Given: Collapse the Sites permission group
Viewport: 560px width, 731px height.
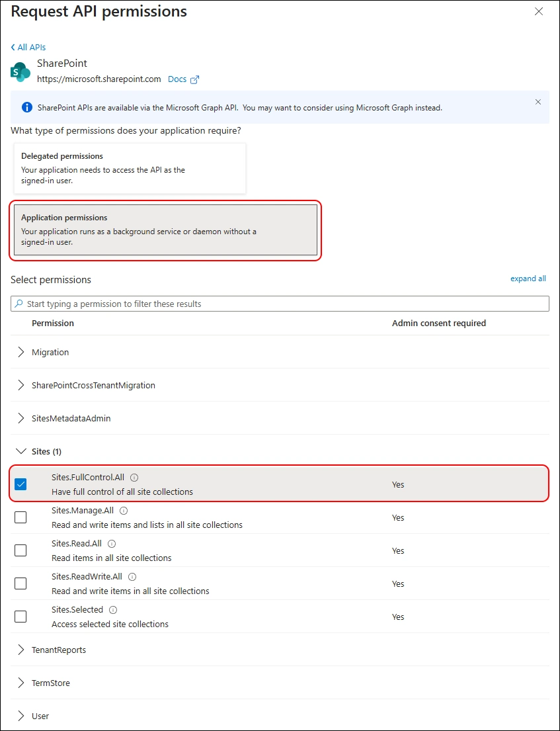Looking at the screenshot, I should pyautogui.click(x=21, y=451).
